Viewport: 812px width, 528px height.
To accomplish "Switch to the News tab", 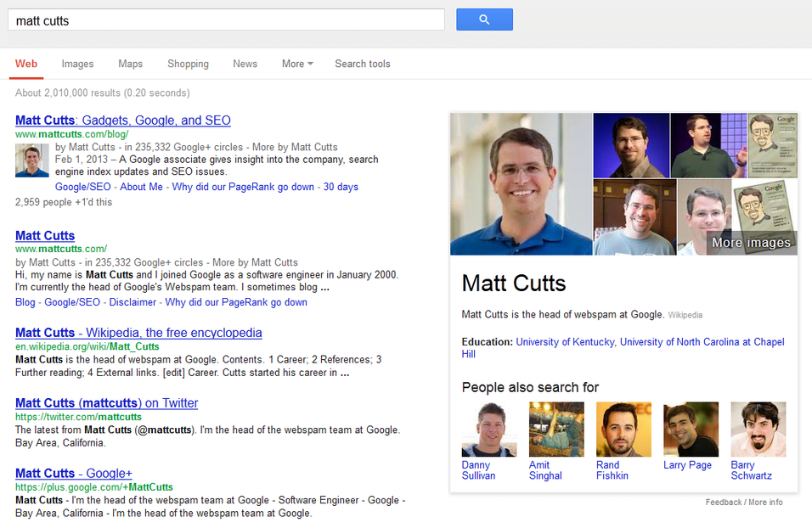I will coord(245,64).
